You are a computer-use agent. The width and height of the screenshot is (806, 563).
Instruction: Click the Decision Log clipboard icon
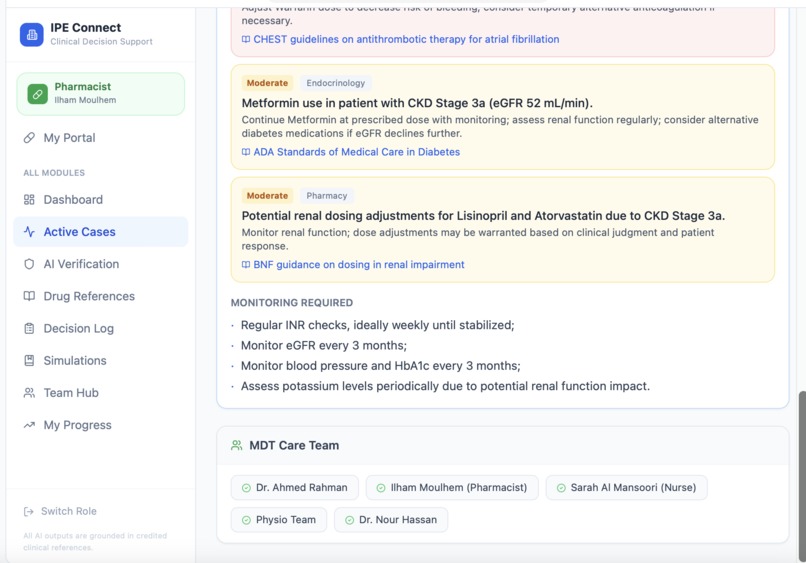[29, 328]
